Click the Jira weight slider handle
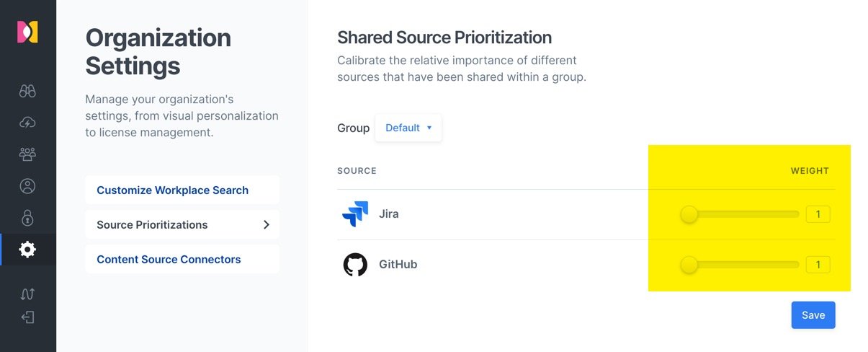Viewport: 868px width, 352px height. tap(689, 214)
